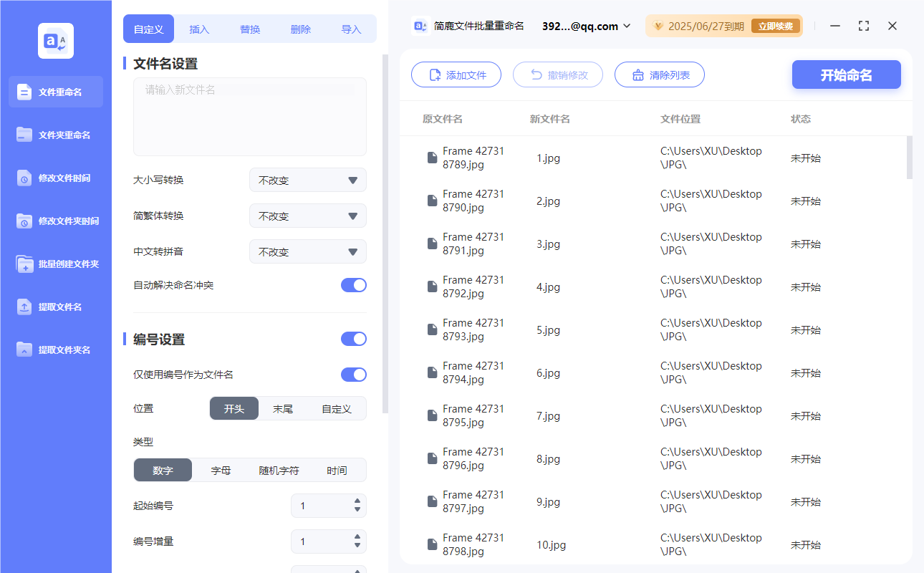The height and width of the screenshot is (573, 924).
Task: Disable 仅使用编号作为文件名 toggle
Action: 353,374
